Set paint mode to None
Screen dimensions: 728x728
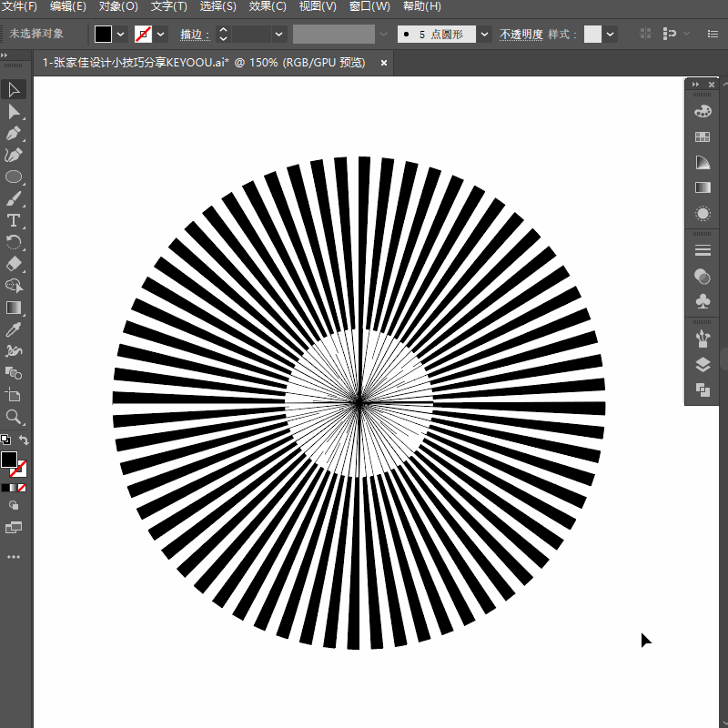22,488
